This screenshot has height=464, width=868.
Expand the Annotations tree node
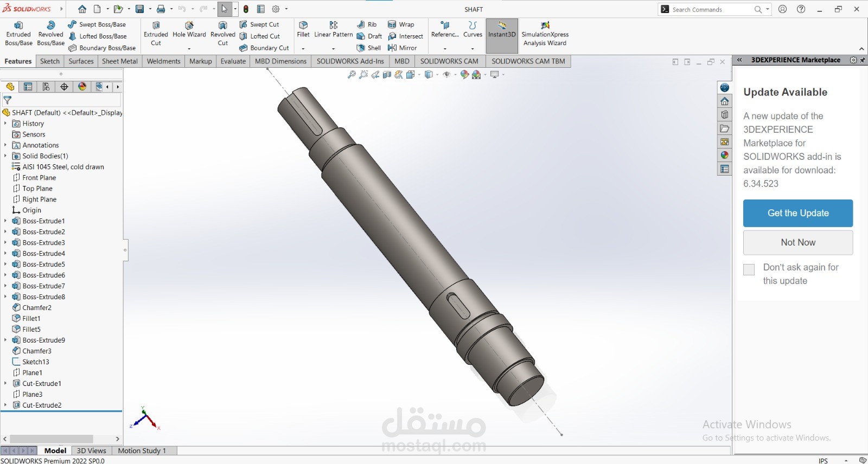(5, 145)
